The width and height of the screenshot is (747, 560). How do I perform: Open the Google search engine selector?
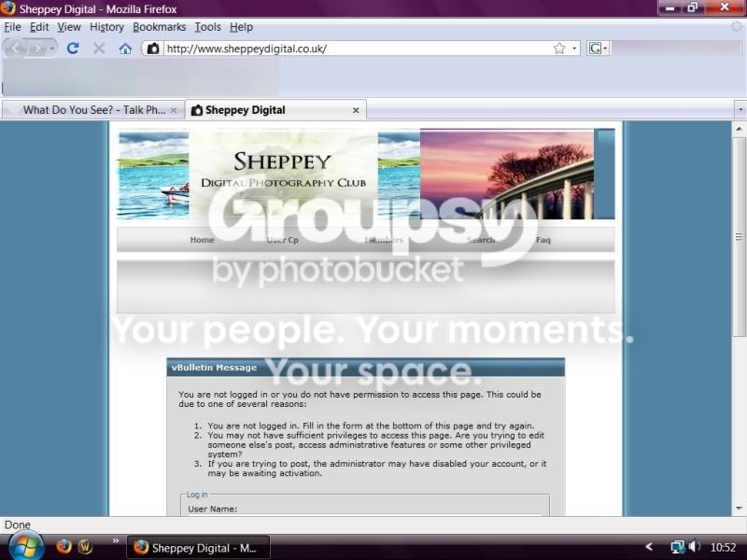pos(598,49)
